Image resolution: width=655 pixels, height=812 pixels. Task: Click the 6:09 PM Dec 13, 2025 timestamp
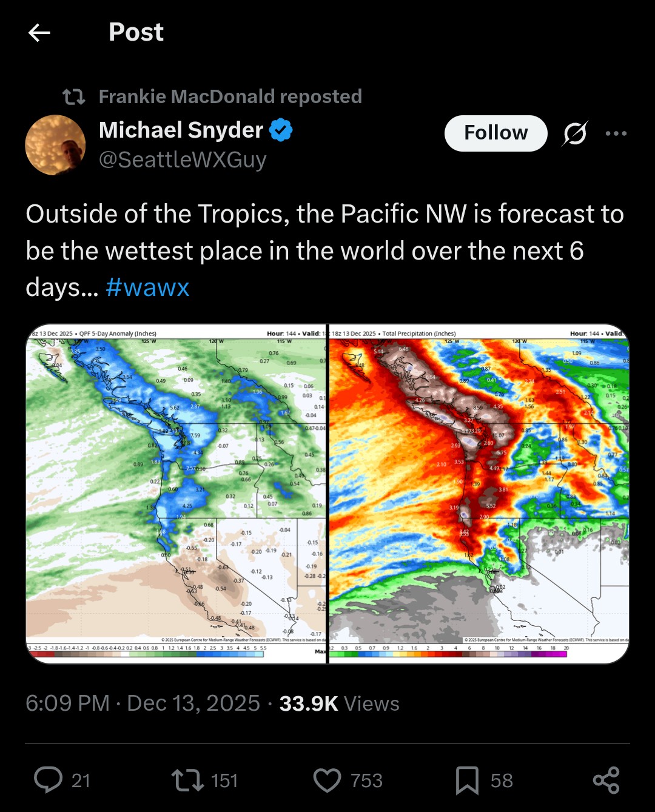pyautogui.click(x=143, y=703)
